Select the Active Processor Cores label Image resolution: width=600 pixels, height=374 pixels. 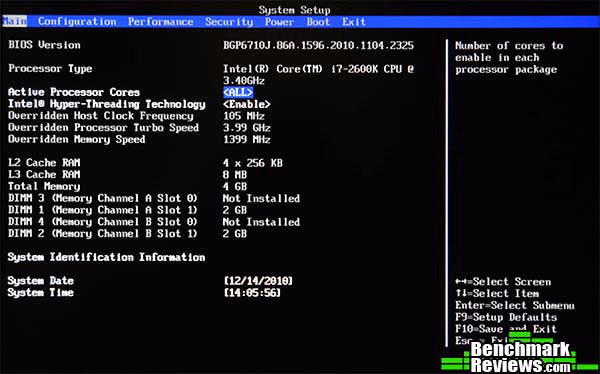tap(74, 92)
